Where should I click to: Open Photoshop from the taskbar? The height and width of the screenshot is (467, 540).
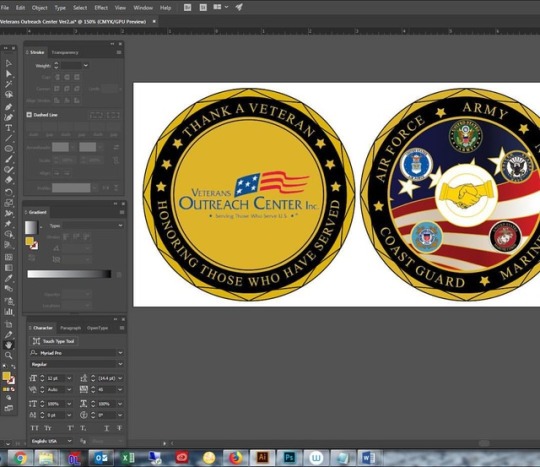pos(290,458)
